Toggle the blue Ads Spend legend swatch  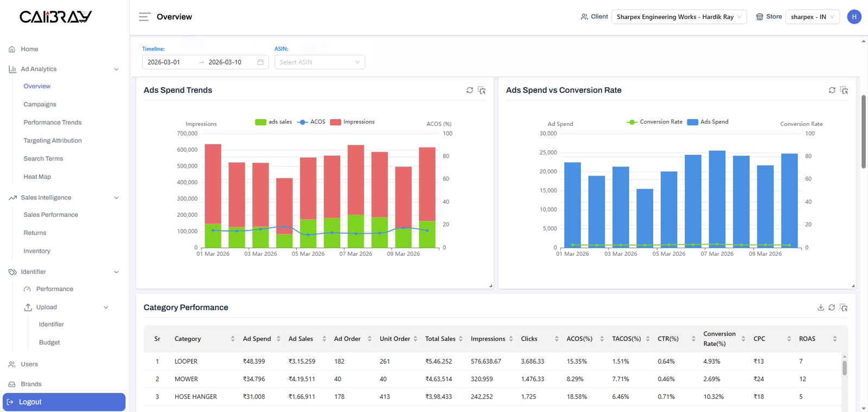coord(692,122)
